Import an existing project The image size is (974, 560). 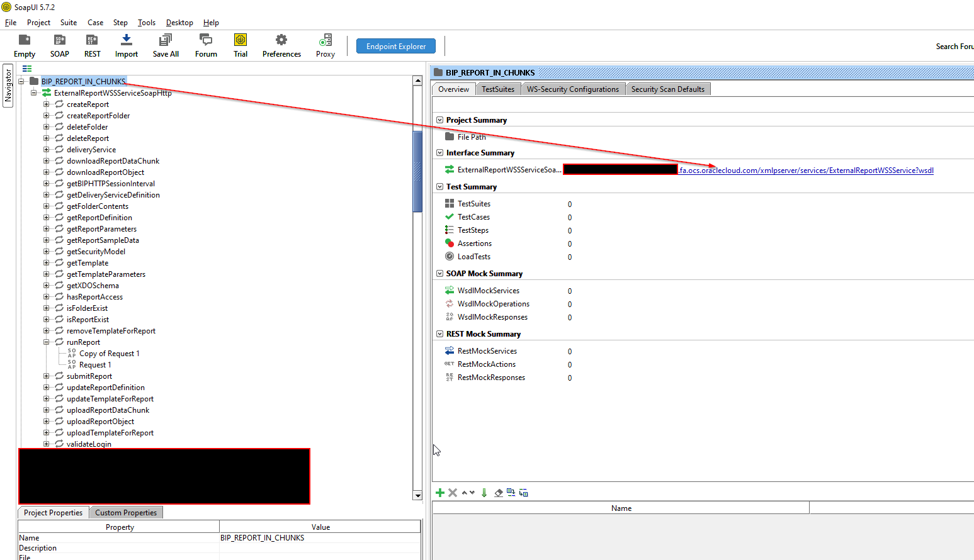127,46
